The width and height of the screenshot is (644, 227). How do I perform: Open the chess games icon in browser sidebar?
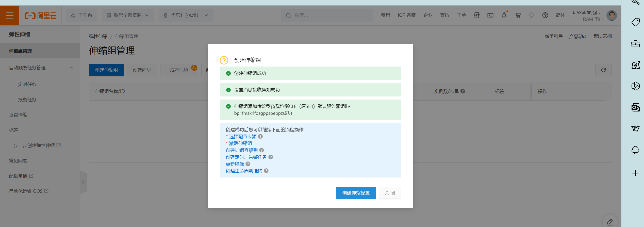coord(635,65)
